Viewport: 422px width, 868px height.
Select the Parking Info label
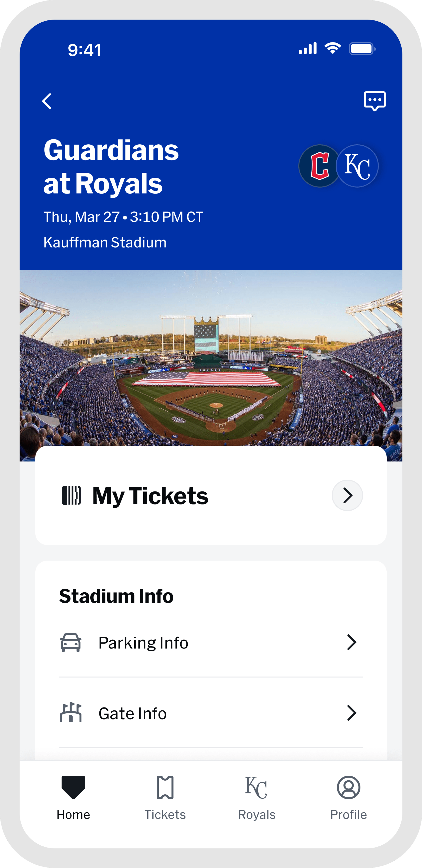tap(143, 643)
